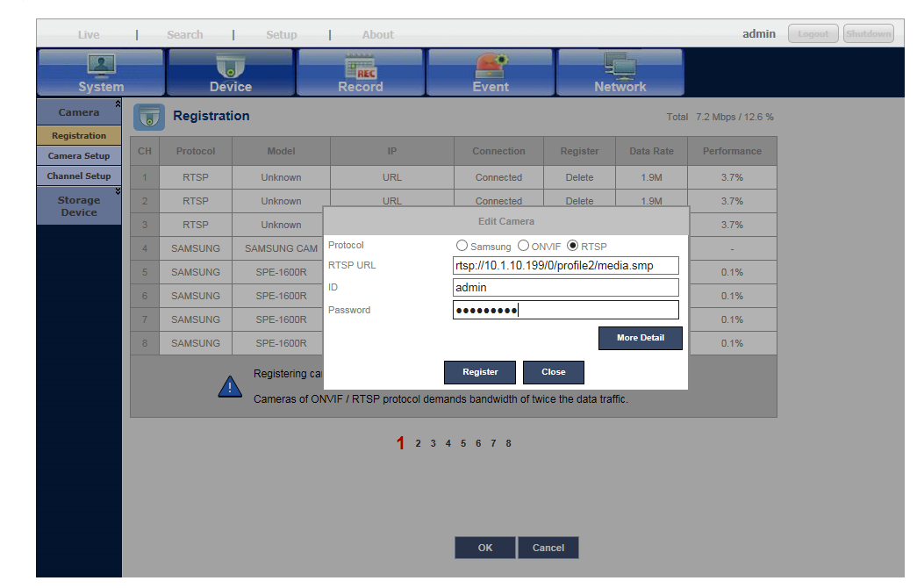Viewport: 917px width, 588px height.
Task: Go to the Live menu
Action: pyautogui.click(x=89, y=34)
